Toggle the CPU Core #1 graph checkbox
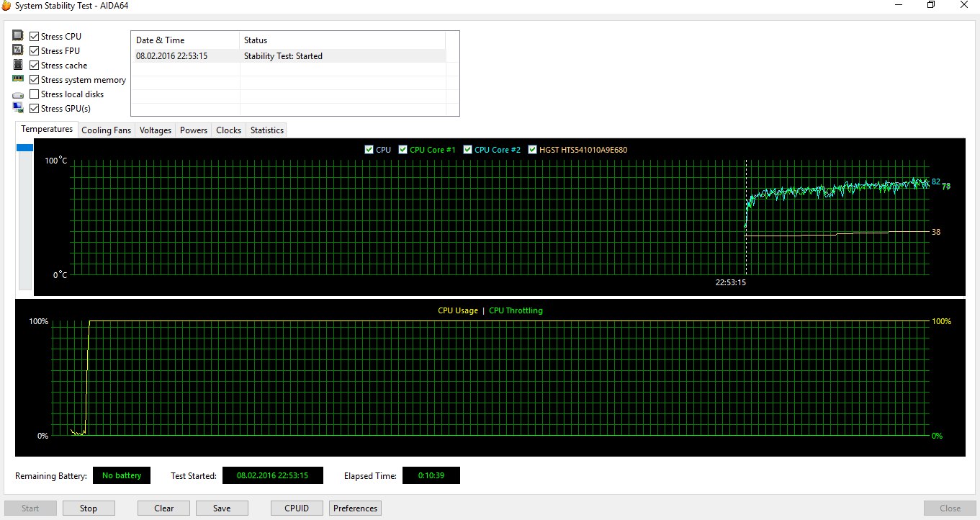980x520 pixels. [403, 150]
